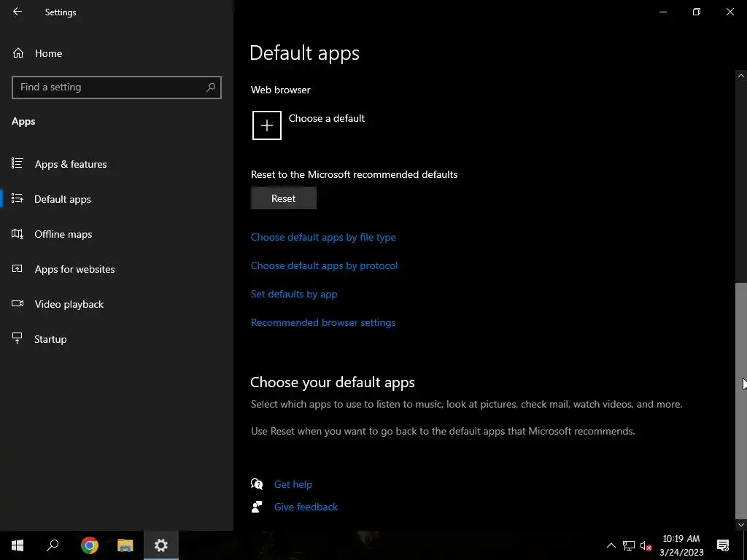This screenshot has height=560, width=747.
Task: Open the Give feedback link
Action: (x=306, y=507)
